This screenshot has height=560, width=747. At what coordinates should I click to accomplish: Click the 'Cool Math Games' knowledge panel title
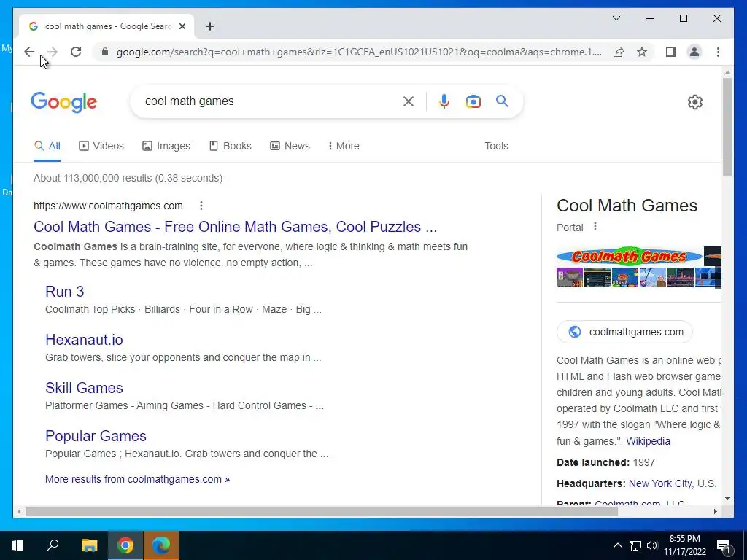coord(627,206)
